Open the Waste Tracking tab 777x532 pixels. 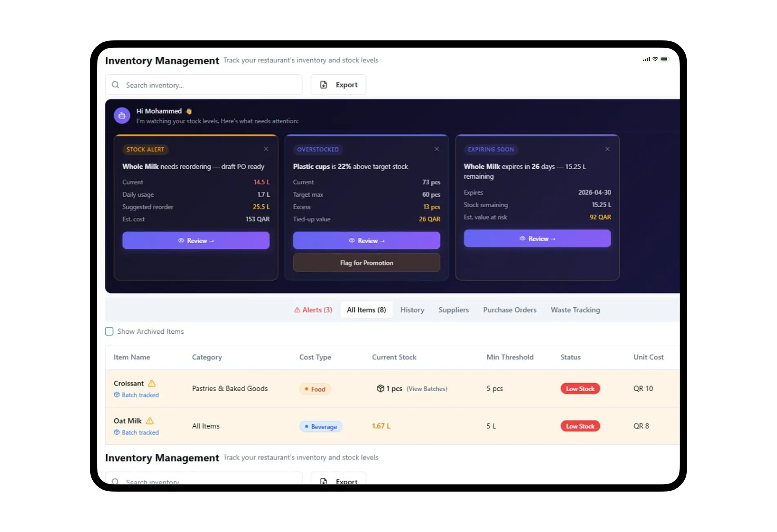coord(575,310)
